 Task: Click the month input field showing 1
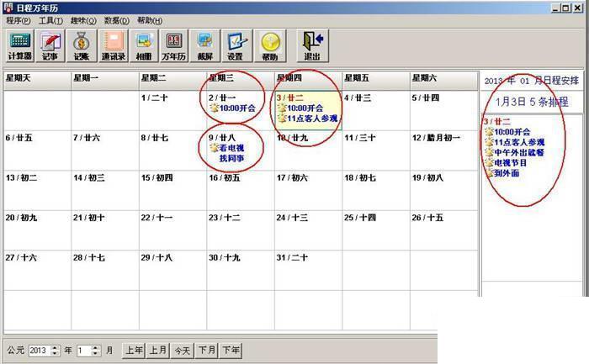pos(84,351)
